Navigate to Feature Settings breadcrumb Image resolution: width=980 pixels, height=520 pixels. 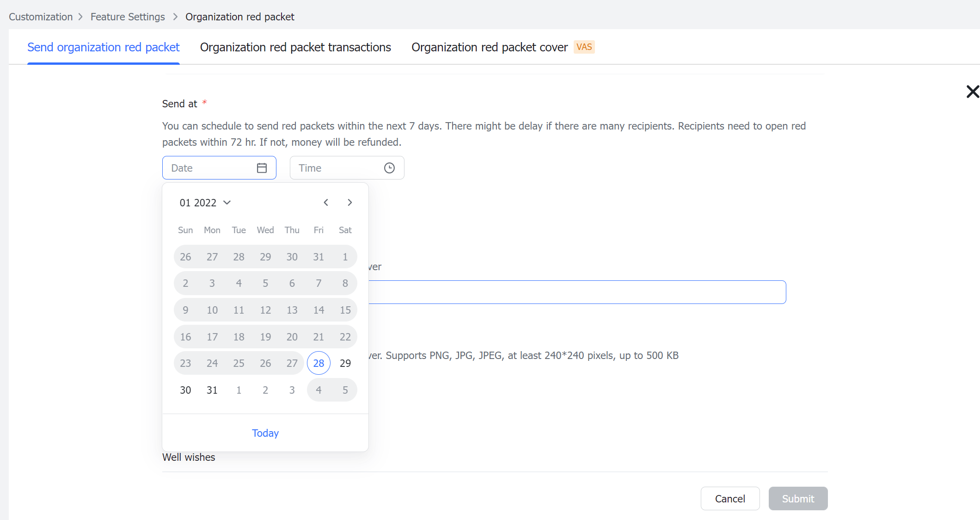click(x=128, y=16)
